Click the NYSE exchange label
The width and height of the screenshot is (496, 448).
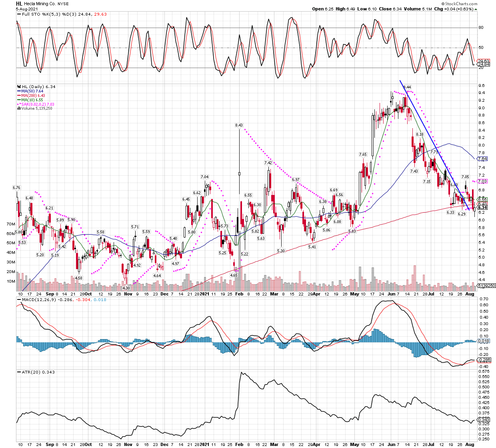click(63, 4)
